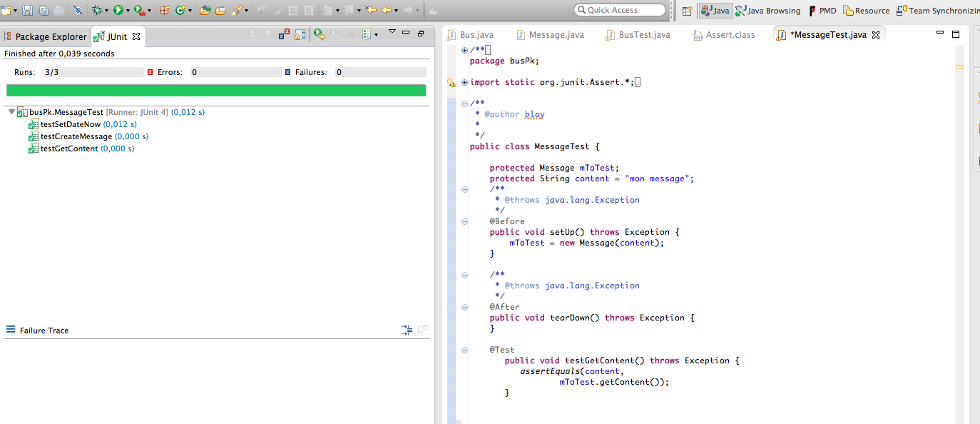Click the Rerun Test icon in JUnit view
The width and height of the screenshot is (980, 424).
319,34
